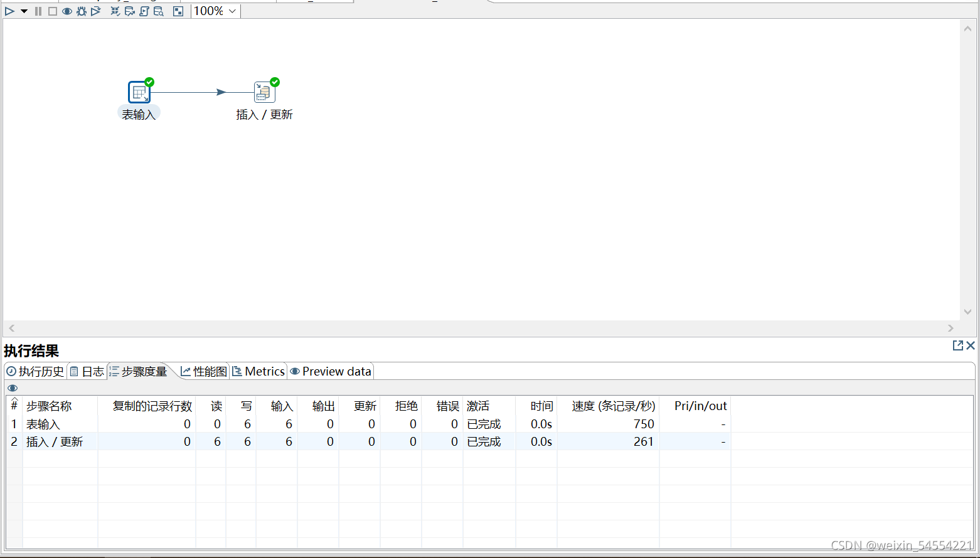Replay the transformation

(96, 11)
